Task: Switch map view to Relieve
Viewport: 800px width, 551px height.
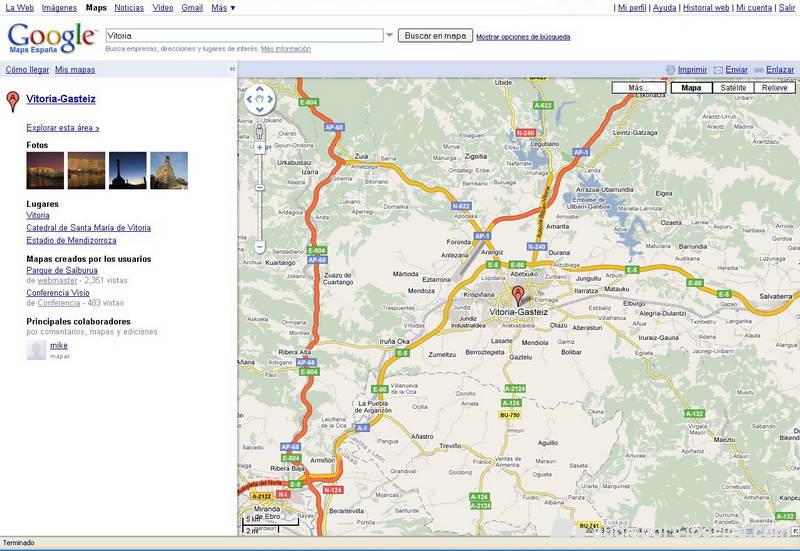Action: [774, 88]
